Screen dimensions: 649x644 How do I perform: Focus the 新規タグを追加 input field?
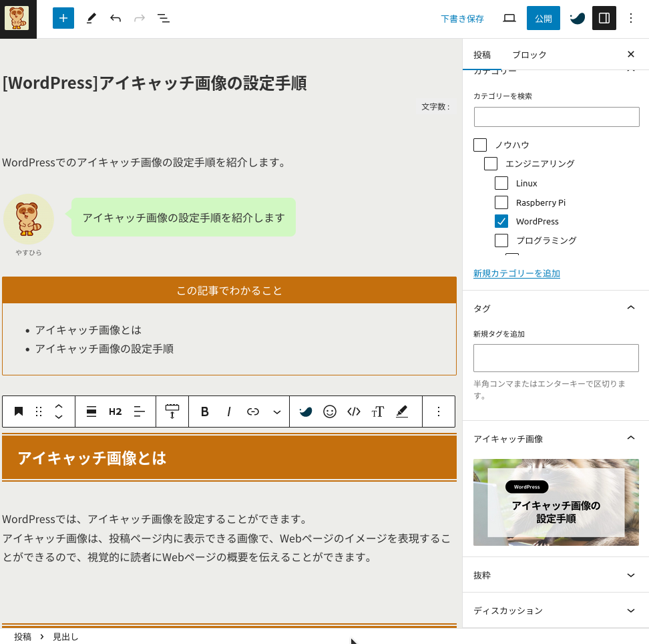coord(556,358)
